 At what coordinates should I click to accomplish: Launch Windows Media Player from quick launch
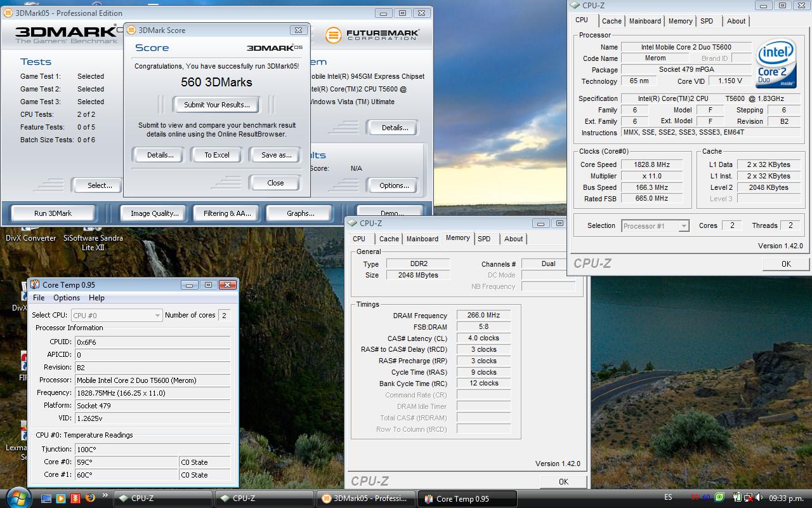click(x=61, y=498)
